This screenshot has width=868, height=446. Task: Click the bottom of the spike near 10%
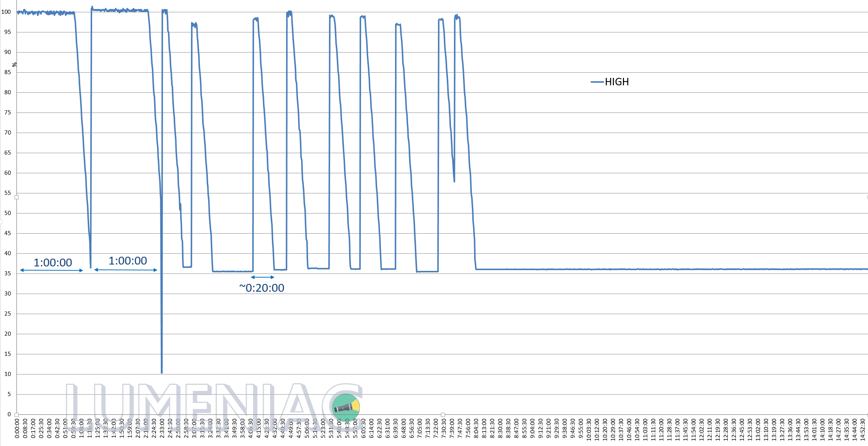pyautogui.click(x=162, y=371)
